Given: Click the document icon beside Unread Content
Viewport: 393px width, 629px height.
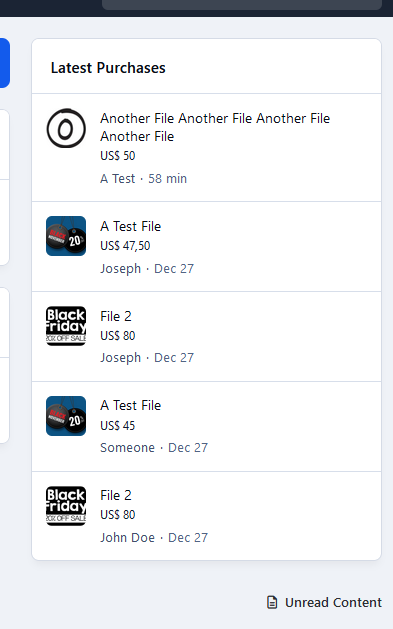Looking at the screenshot, I should [272, 602].
